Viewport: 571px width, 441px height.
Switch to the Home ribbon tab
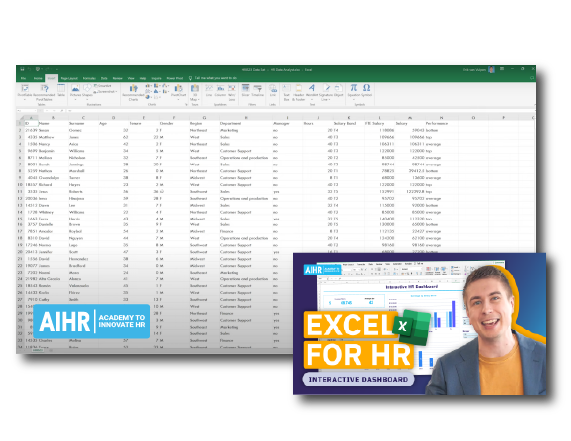pyautogui.click(x=38, y=78)
